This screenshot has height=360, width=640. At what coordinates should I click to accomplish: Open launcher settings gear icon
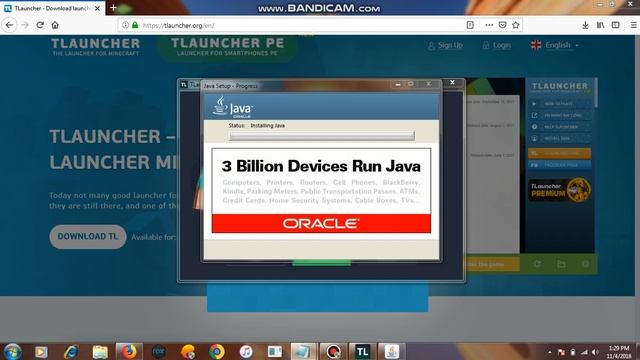(585, 264)
